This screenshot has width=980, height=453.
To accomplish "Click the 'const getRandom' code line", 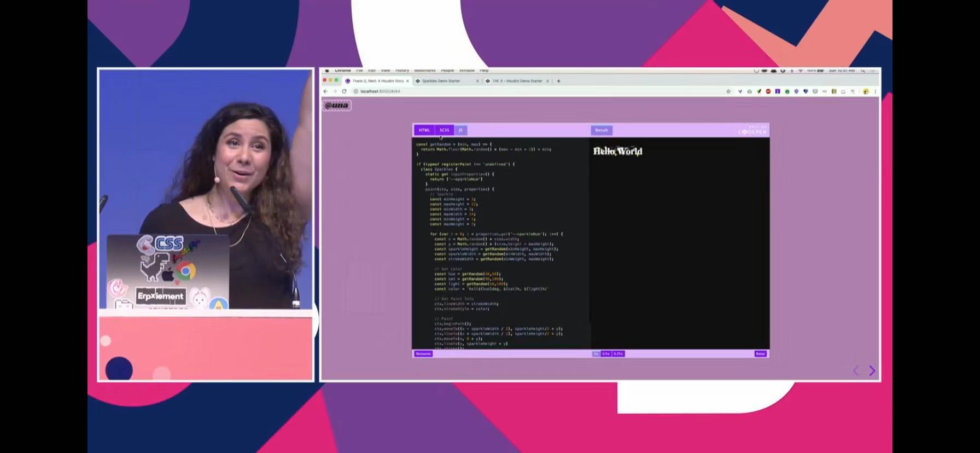I will (454, 144).
